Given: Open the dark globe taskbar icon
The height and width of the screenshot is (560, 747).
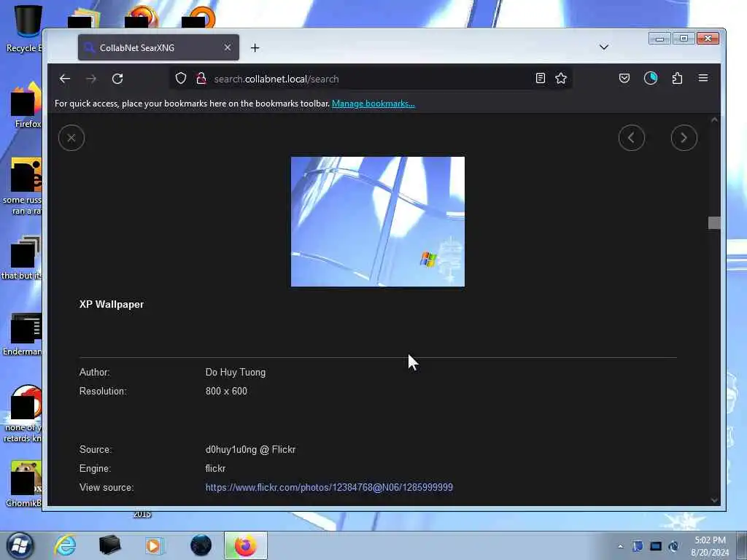Looking at the screenshot, I should click(201, 545).
